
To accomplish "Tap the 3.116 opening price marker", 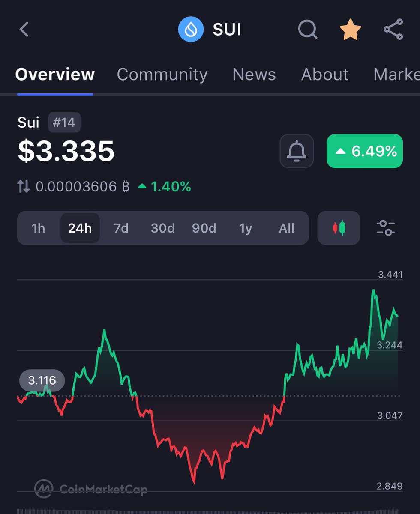I will click(x=42, y=380).
